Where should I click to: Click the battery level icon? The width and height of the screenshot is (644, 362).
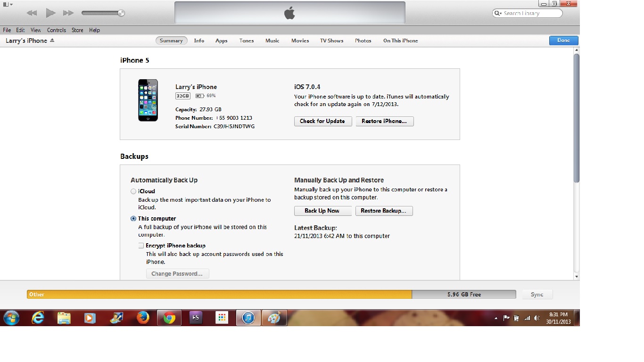[x=200, y=96]
